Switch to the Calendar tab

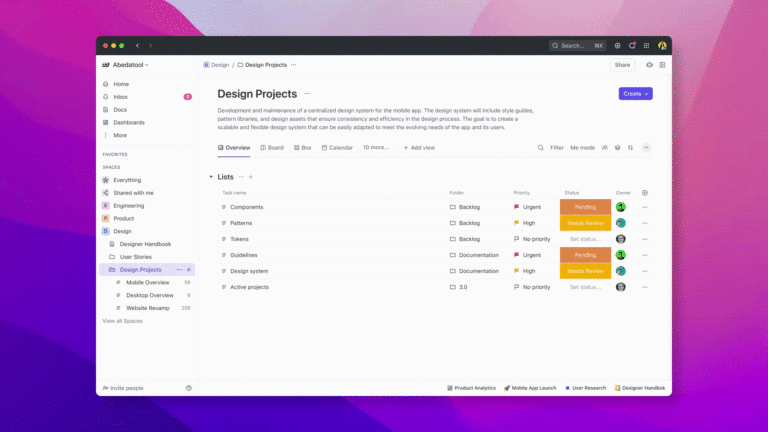tap(337, 147)
